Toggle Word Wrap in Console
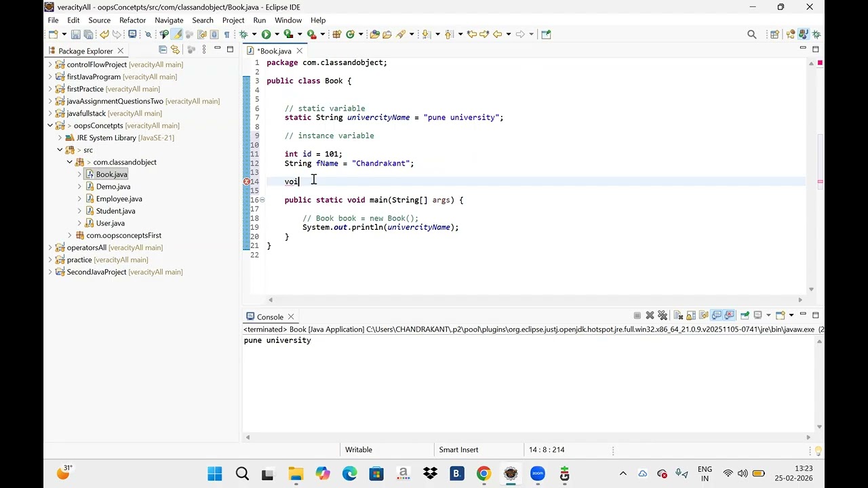868x488 pixels. [x=704, y=315]
